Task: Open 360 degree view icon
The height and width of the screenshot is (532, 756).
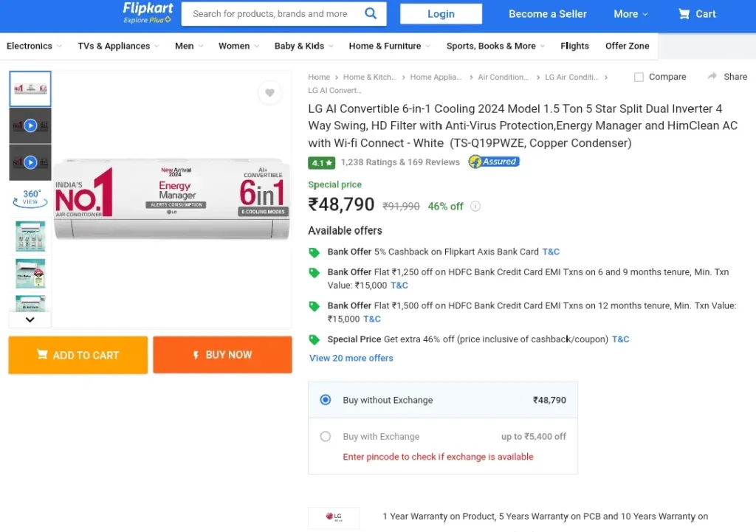Action: point(30,197)
